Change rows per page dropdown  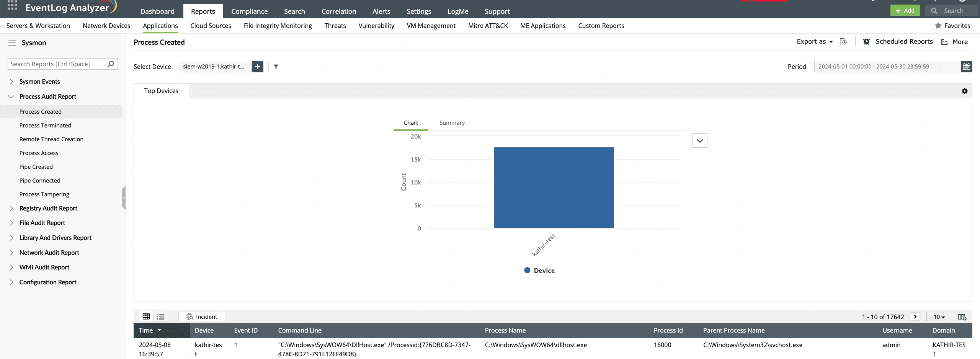coord(939,317)
